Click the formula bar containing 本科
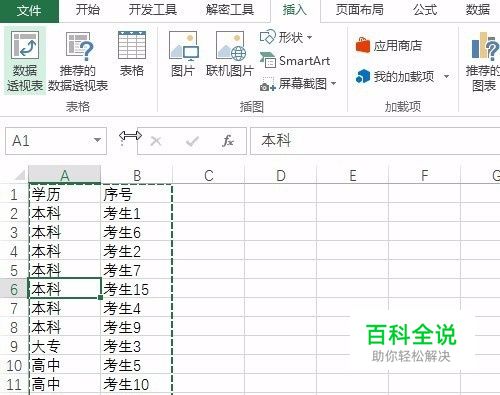500x395 pixels. click(x=375, y=141)
